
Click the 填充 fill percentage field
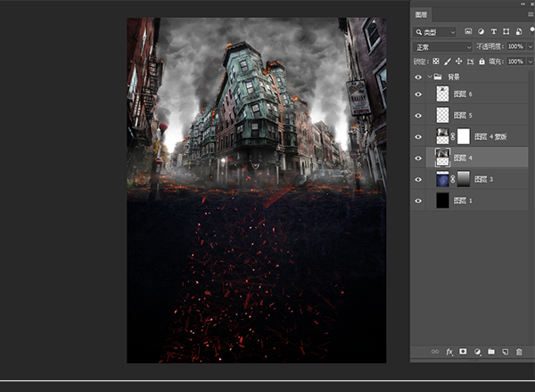click(x=515, y=61)
